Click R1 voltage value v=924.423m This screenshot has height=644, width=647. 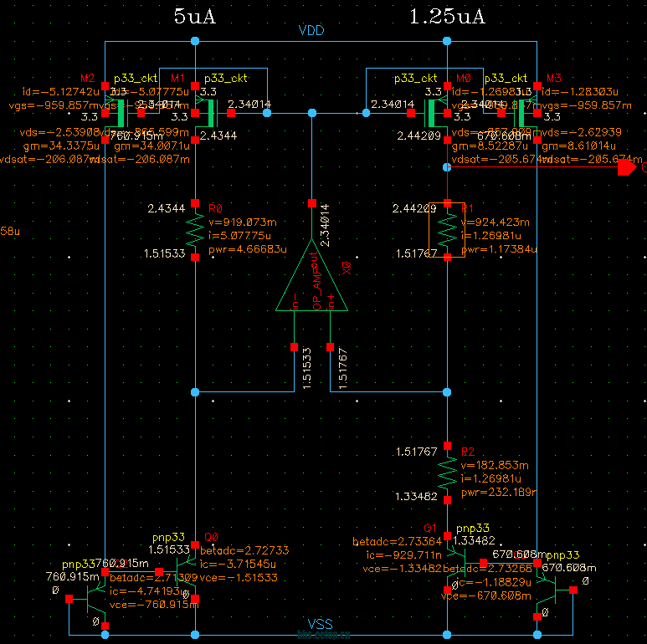(x=496, y=222)
